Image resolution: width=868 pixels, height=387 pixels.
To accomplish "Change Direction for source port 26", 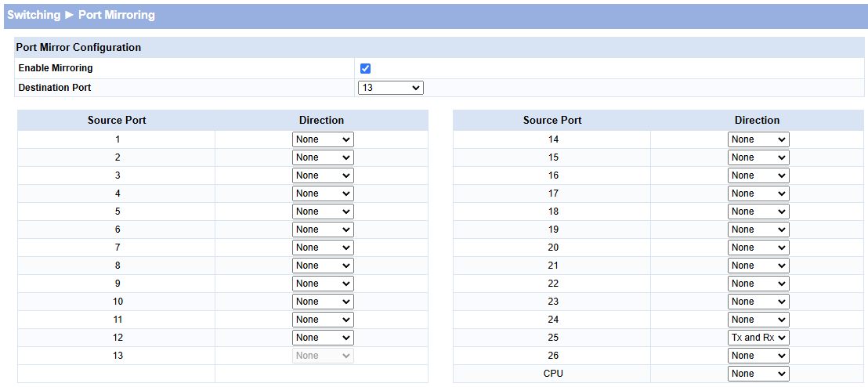I will [x=758, y=356].
